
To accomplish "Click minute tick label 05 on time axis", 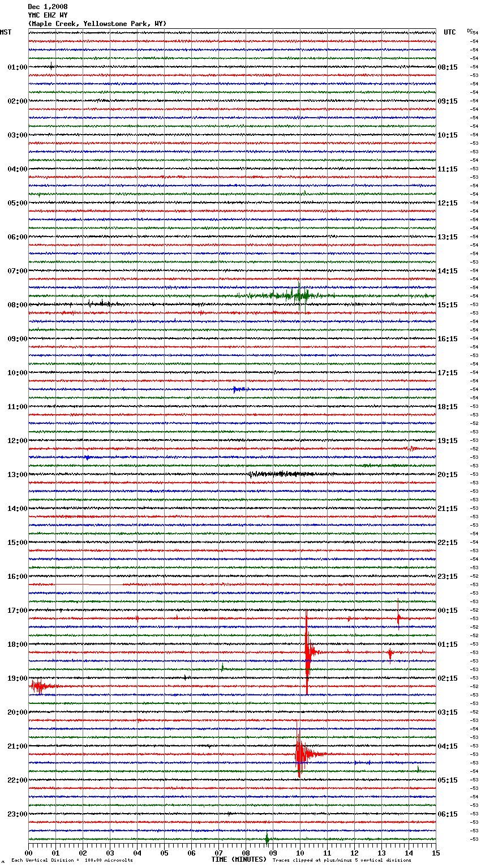I will coord(164,852).
